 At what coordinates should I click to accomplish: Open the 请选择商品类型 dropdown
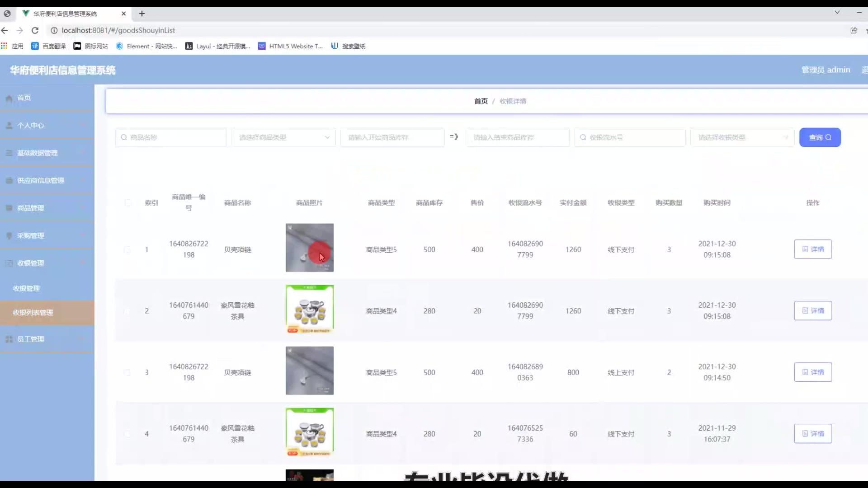tap(283, 137)
